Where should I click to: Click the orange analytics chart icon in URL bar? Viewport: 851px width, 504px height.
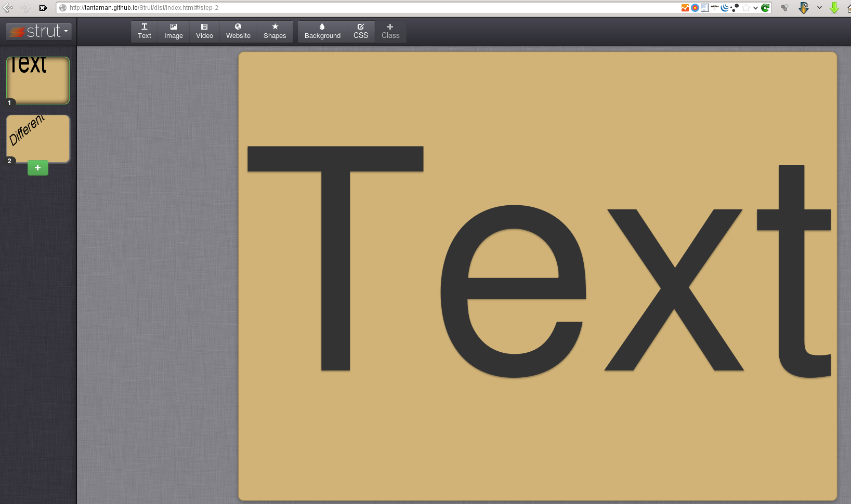[685, 8]
